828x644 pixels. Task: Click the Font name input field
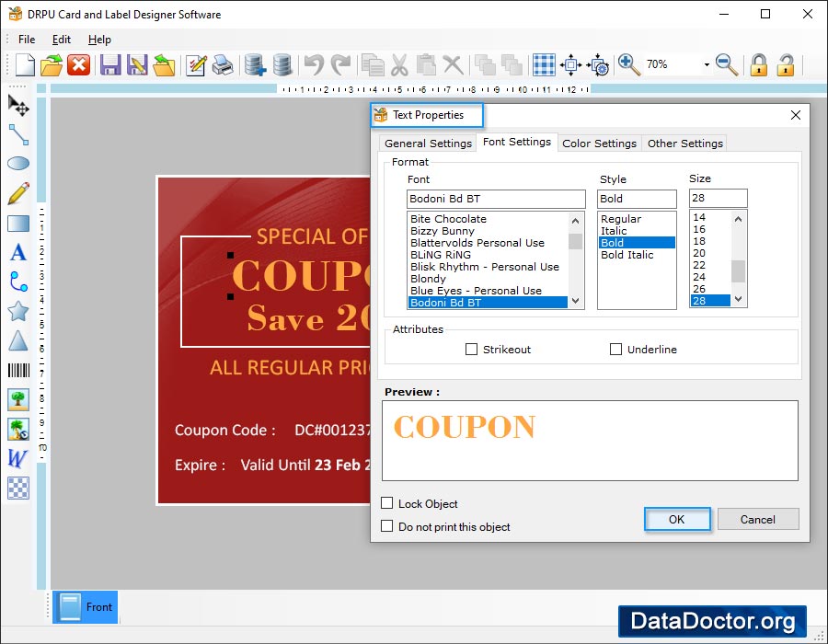pos(496,199)
